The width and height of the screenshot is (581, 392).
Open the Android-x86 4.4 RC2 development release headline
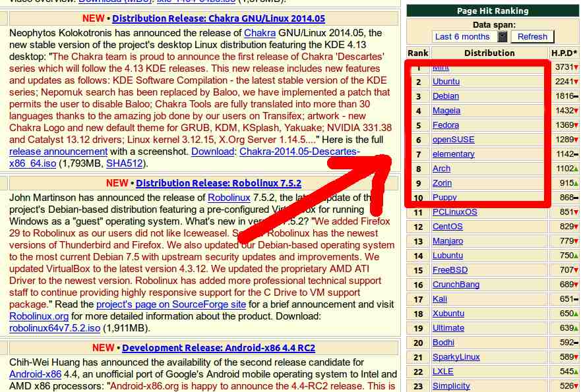pyautogui.click(x=218, y=348)
